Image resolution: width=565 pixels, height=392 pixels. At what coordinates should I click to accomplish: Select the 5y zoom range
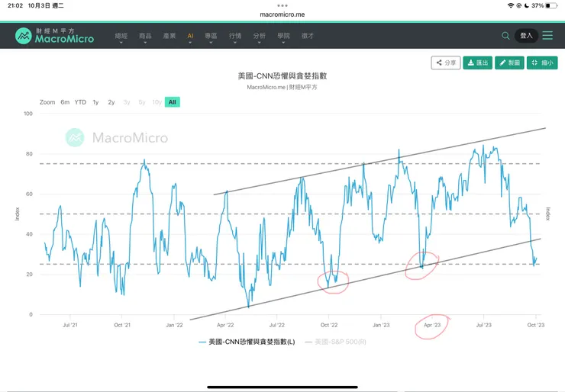click(x=142, y=102)
